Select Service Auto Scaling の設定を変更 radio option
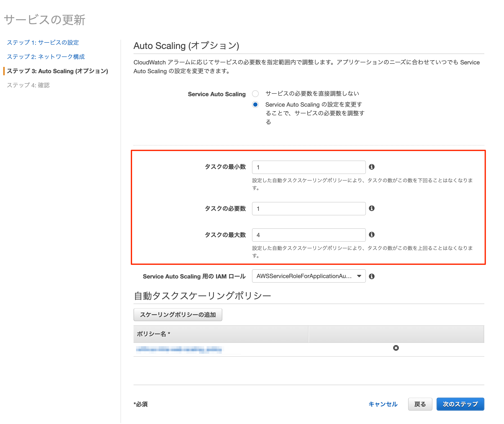This screenshot has height=424, width=504. click(x=255, y=105)
